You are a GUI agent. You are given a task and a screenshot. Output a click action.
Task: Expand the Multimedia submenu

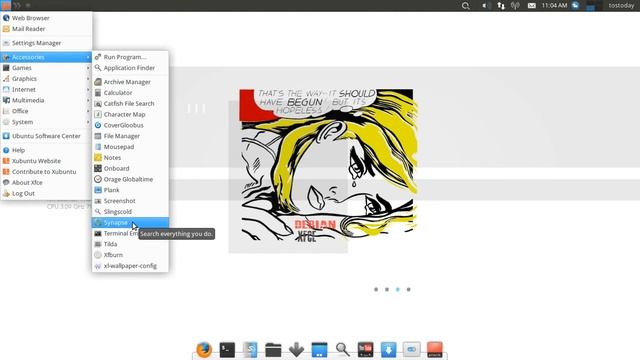(46, 100)
